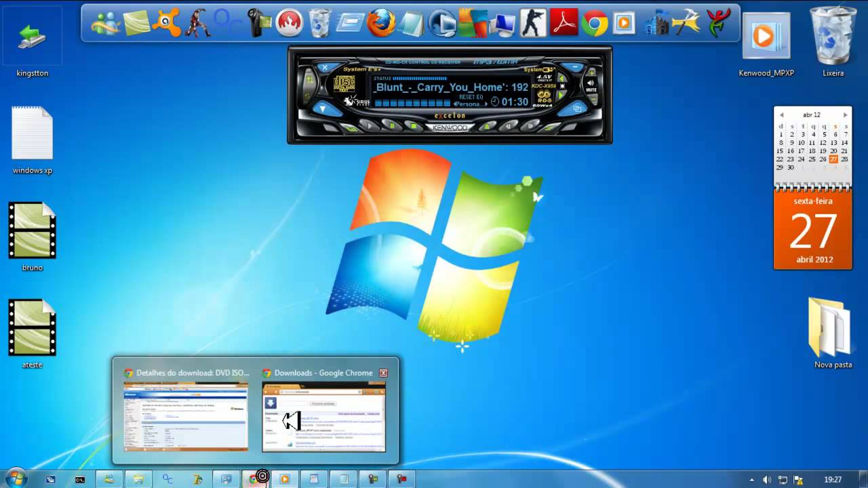Launch avast antivirus from the dock

(166, 22)
